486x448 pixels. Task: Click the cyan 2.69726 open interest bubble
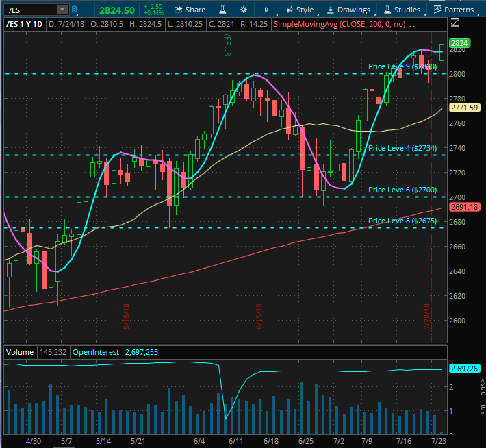pyautogui.click(x=464, y=369)
